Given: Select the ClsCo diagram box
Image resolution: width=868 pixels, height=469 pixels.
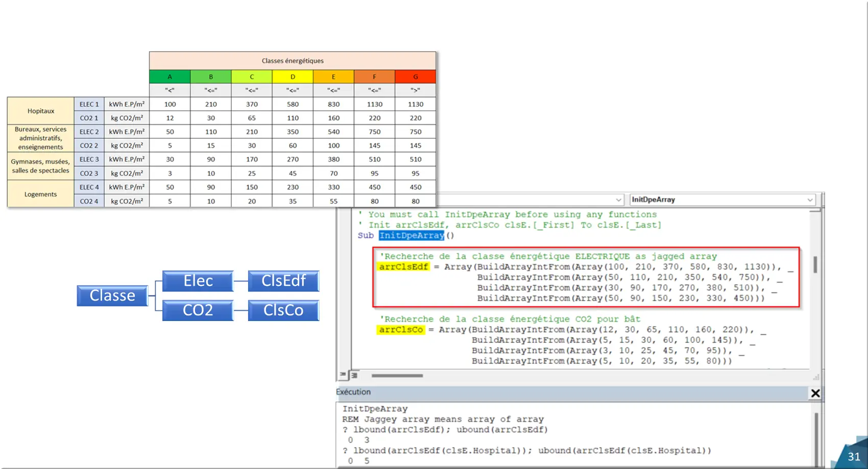Looking at the screenshot, I should 283,310.
